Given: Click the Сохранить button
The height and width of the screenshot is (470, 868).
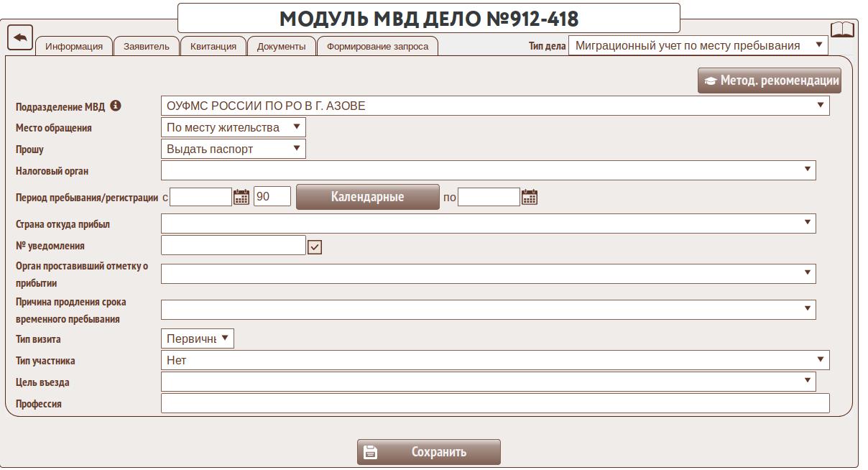Looking at the screenshot, I should pyautogui.click(x=428, y=452).
